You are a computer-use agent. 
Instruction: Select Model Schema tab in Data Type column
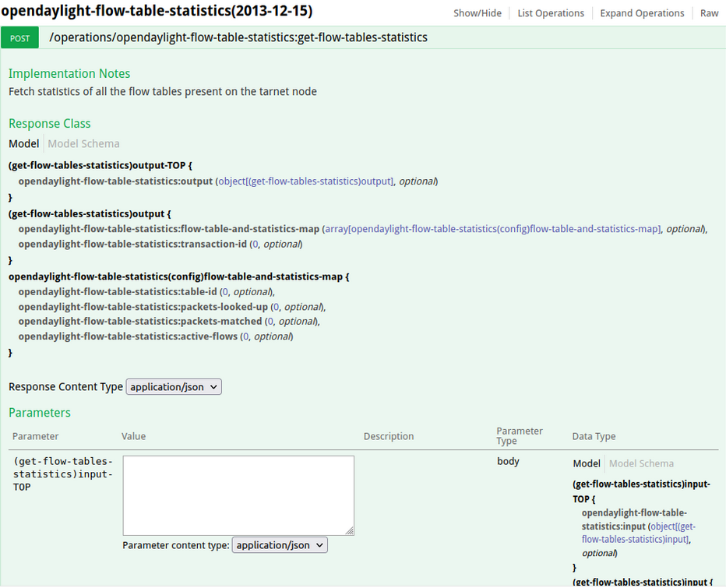(x=641, y=463)
